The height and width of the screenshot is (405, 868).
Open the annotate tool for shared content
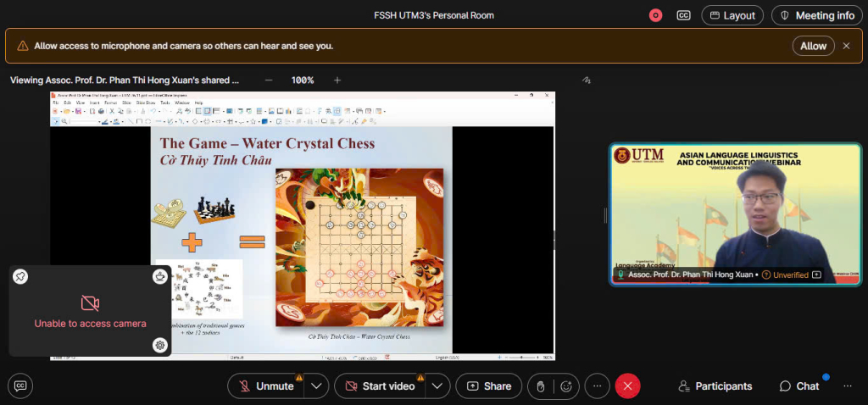coord(587,80)
